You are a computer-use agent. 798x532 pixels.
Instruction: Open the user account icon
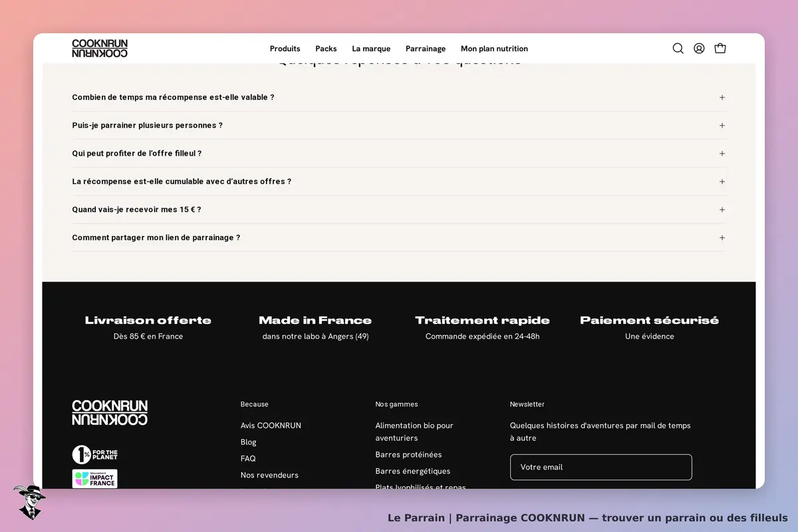point(699,49)
